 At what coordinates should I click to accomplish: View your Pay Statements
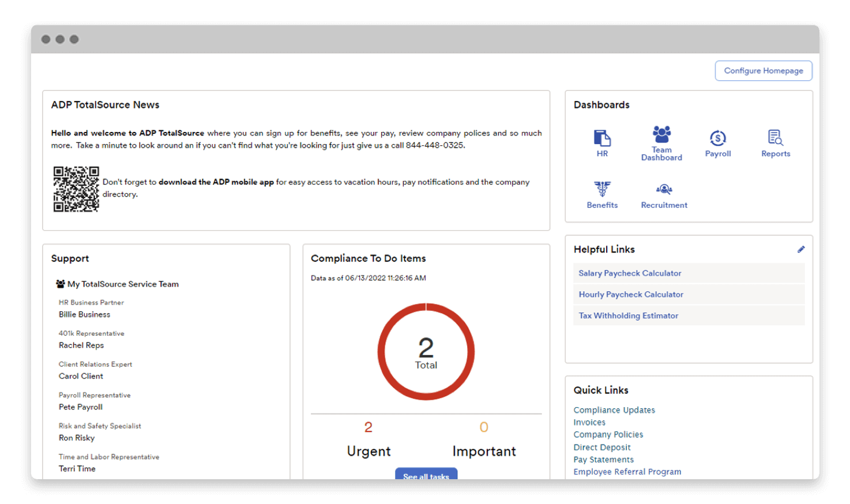tap(603, 460)
